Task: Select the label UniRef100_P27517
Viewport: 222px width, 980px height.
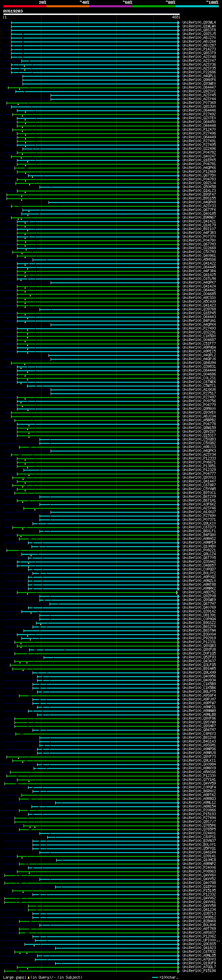Action: (x=199, y=394)
